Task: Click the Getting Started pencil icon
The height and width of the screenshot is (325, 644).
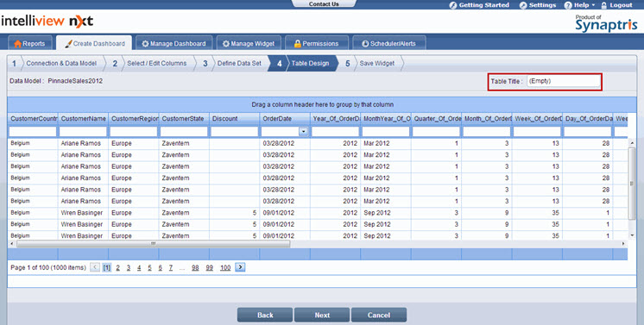Action: (452, 5)
